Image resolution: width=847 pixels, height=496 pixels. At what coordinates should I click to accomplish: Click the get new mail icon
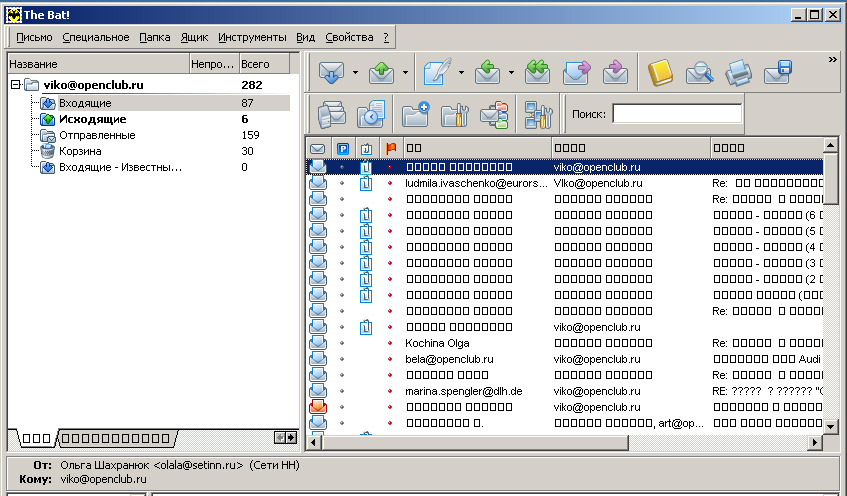(x=331, y=72)
